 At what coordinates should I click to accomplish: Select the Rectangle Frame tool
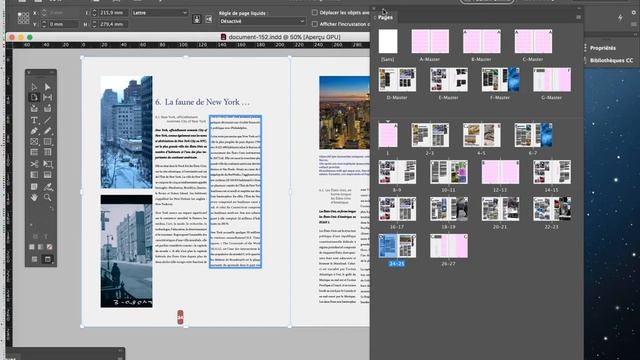pyautogui.click(x=34, y=142)
